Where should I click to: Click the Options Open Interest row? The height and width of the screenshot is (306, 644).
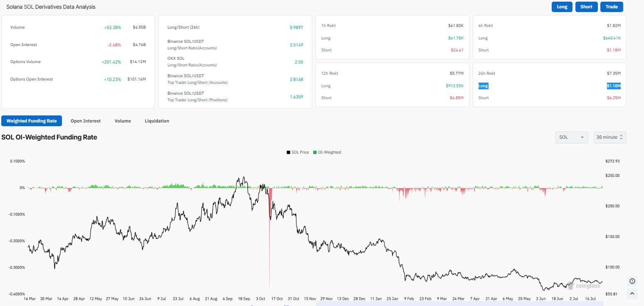(x=78, y=79)
